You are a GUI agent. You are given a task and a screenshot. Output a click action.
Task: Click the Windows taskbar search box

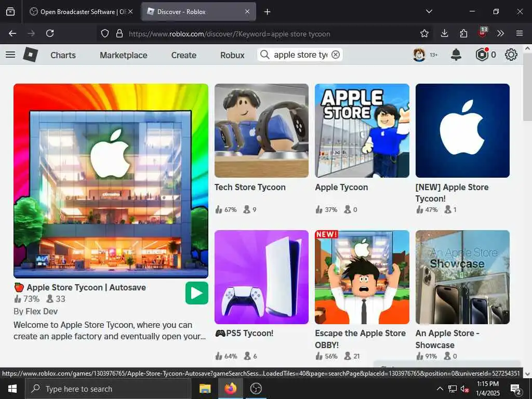(108, 389)
